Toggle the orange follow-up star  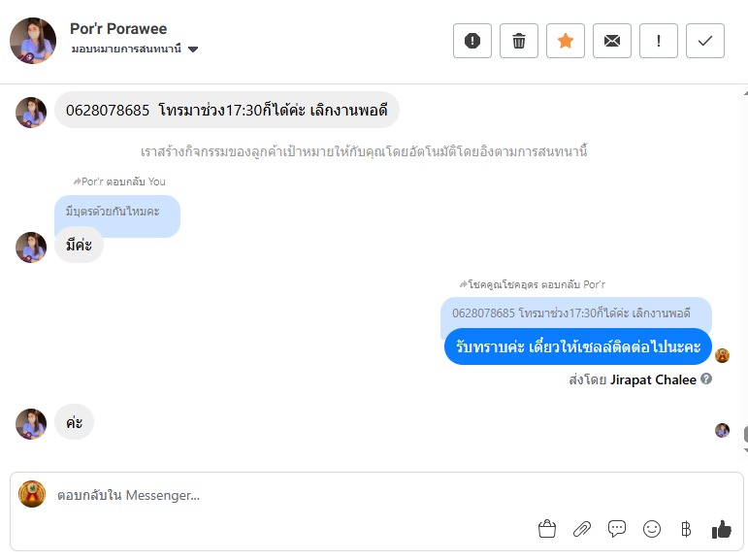(566, 41)
